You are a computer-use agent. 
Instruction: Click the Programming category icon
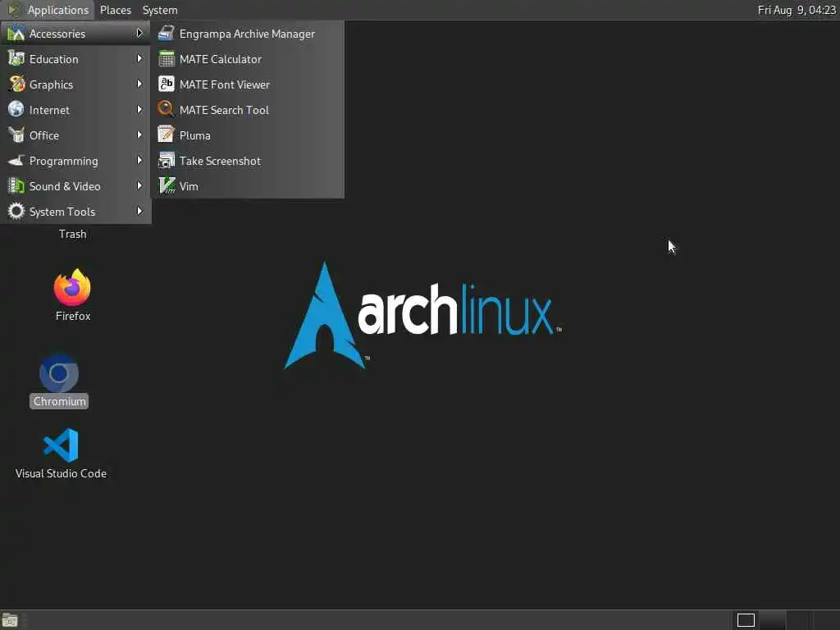16,160
